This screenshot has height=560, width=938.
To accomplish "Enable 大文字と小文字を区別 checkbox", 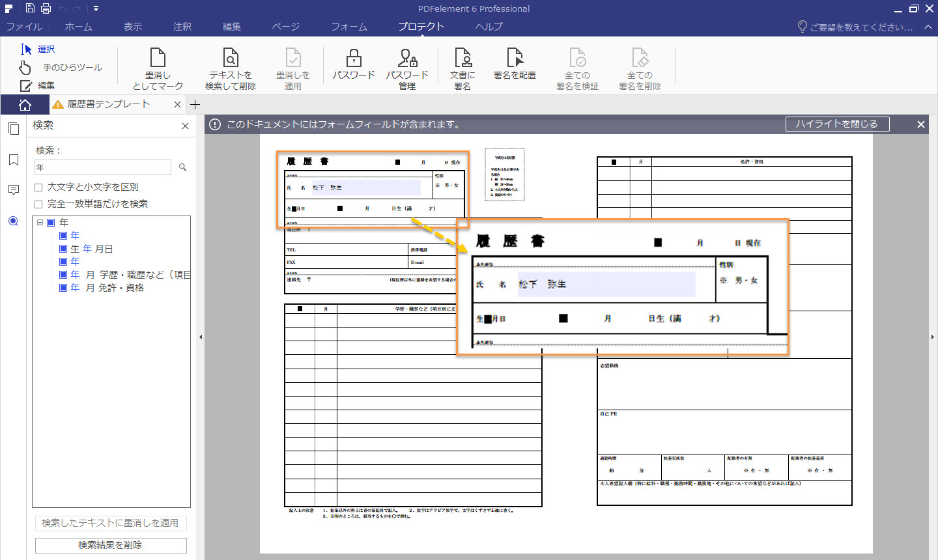I will 38,187.
